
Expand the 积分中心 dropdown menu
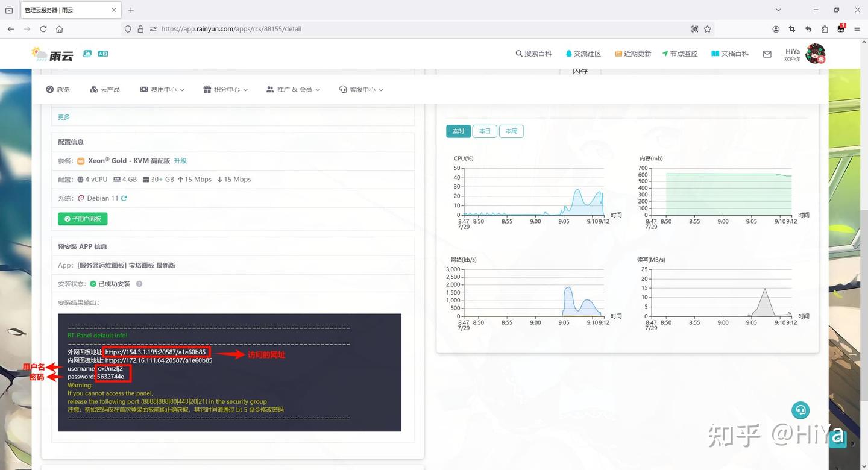point(225,89)
